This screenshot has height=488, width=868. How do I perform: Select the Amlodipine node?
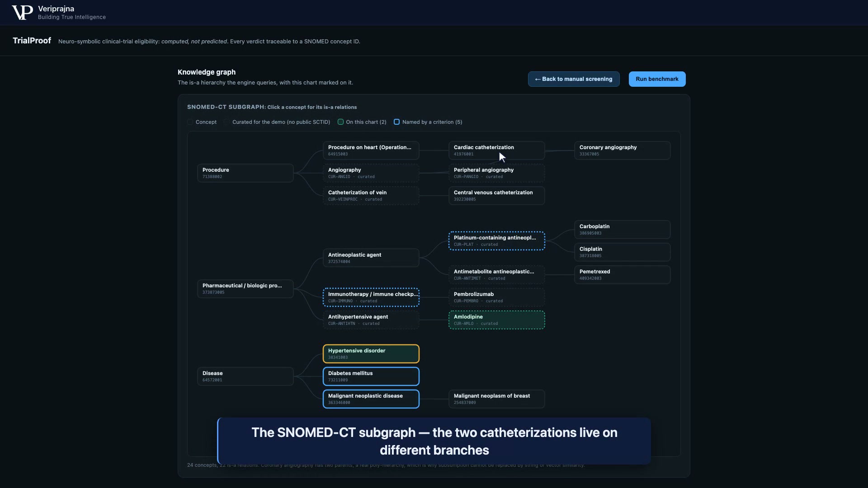[x=496, y=320]
